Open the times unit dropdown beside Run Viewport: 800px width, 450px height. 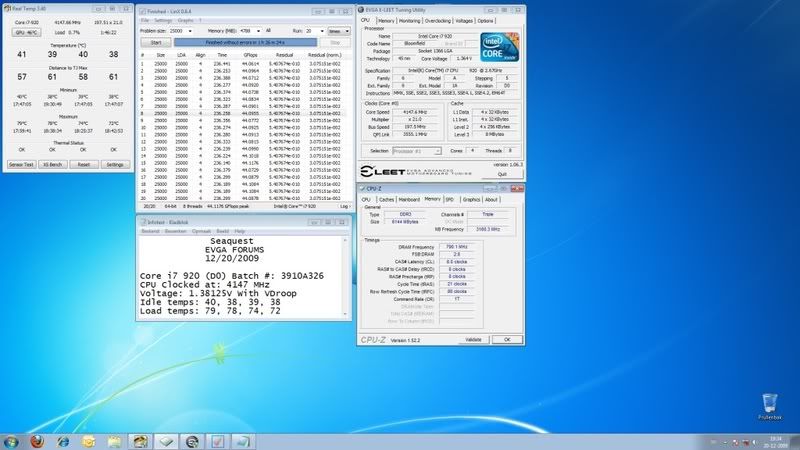pos(340,31)
